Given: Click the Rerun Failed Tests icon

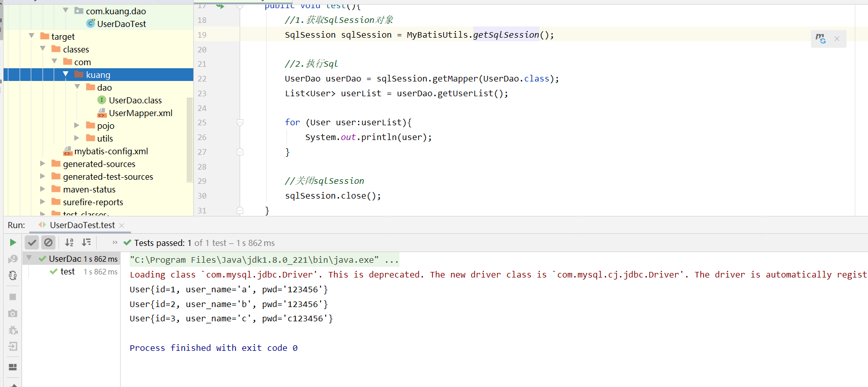Looking at the screenshot, I should [13, 259].
